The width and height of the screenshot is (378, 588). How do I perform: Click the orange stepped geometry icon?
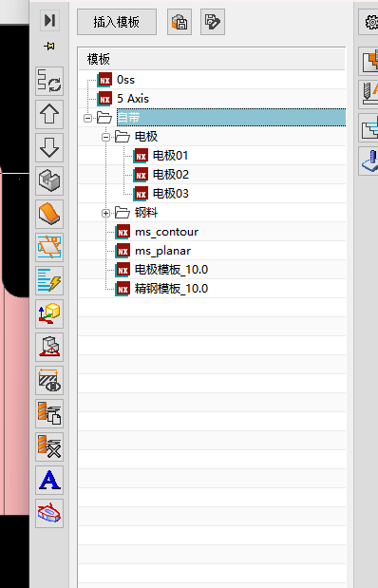pyautogui.click(x=369, y=61)
